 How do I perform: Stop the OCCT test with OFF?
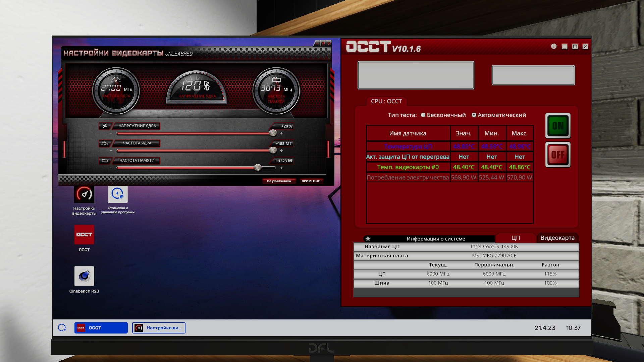558,155
